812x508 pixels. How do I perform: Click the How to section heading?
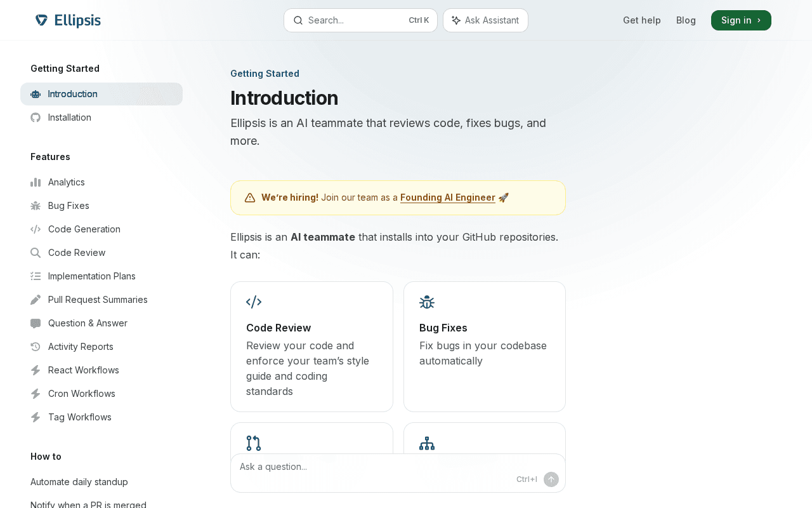pyautogui.click(x=46, y=457)
